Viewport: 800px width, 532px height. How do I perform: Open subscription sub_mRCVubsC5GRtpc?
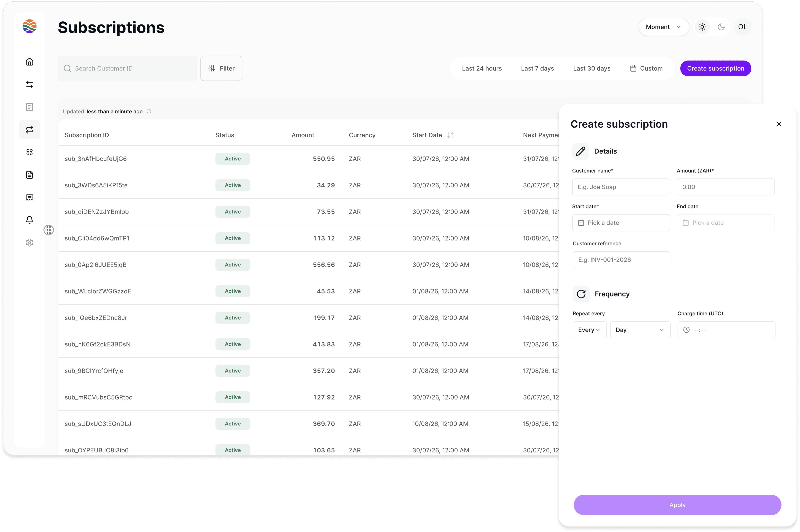point(98,397)
